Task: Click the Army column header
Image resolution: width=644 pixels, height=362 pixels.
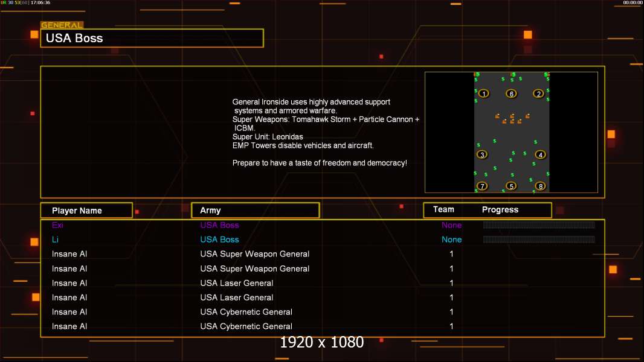Action: [x=256, y=211]
